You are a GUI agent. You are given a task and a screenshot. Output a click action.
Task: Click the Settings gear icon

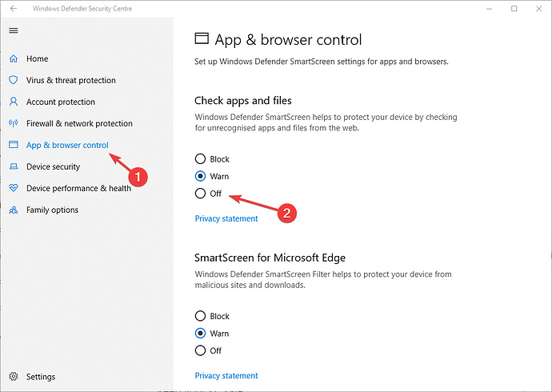point(13,377)
